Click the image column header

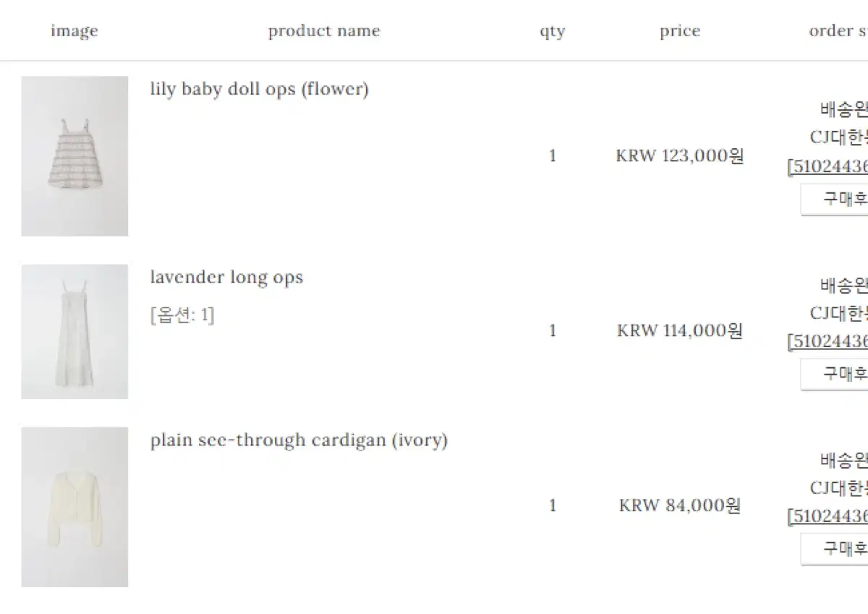[75, 31]
